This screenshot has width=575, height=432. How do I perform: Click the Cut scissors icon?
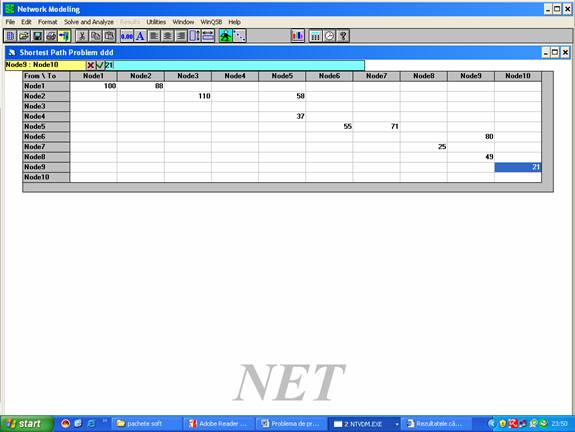[x=82, y=36]
